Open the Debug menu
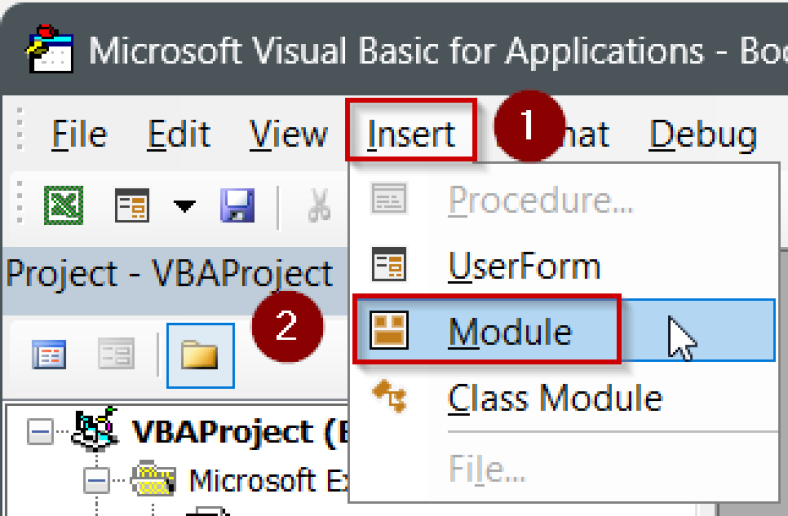Screen dimensions: 788x516 (703, 134)
